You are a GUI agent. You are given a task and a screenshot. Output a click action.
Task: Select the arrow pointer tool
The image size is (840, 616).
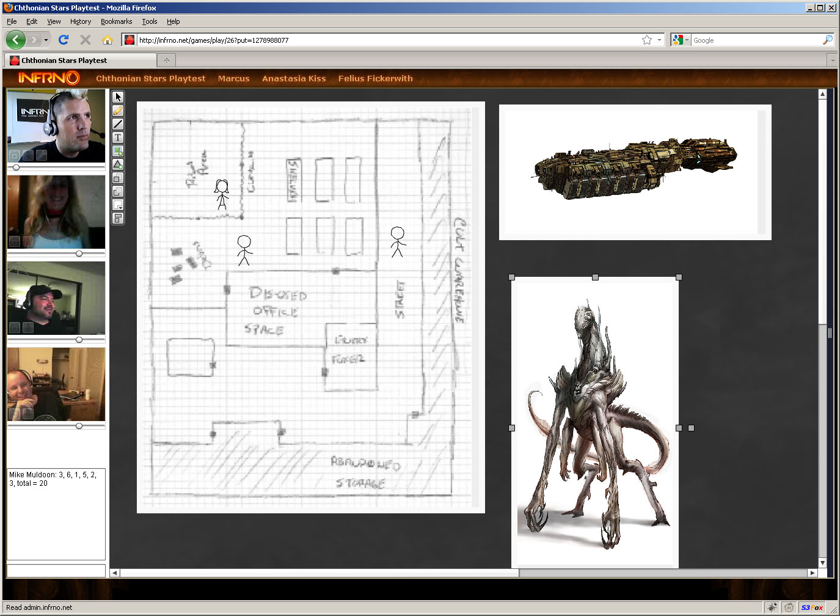[x=118, y=97]
